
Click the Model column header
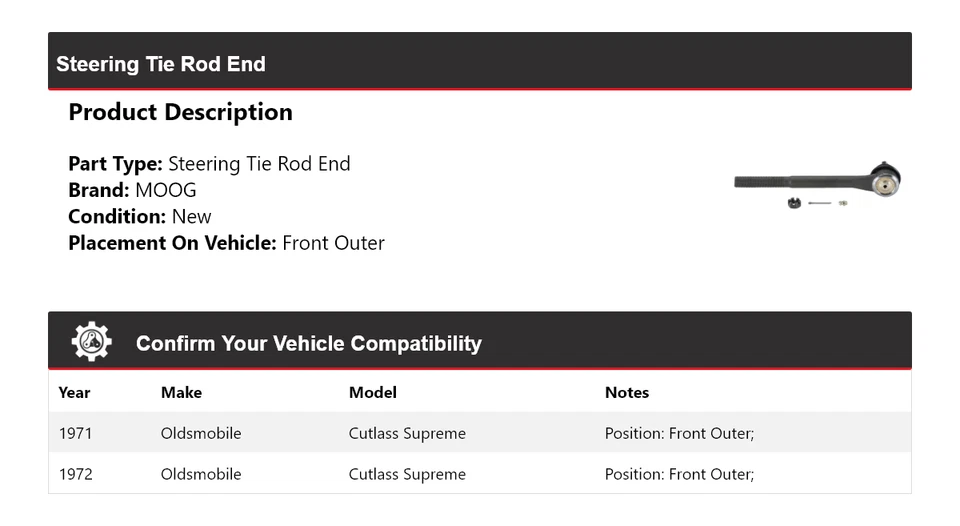pos(372,392)
